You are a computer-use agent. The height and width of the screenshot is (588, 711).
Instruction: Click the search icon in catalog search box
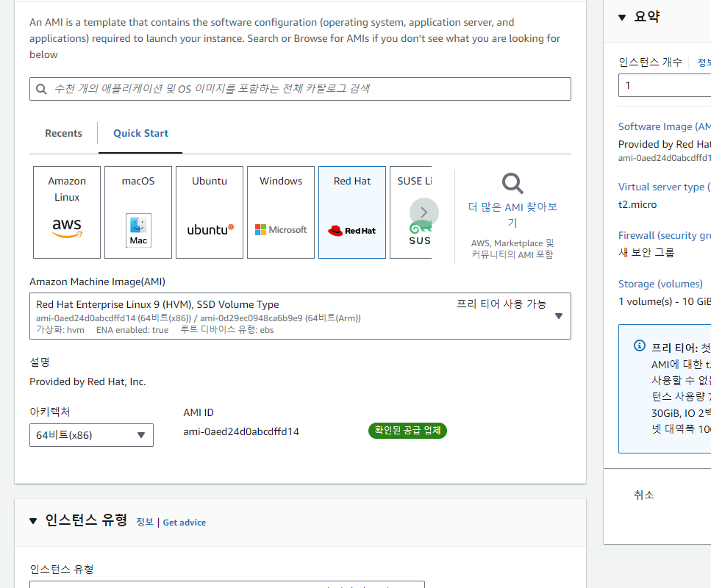pos(41,89)
